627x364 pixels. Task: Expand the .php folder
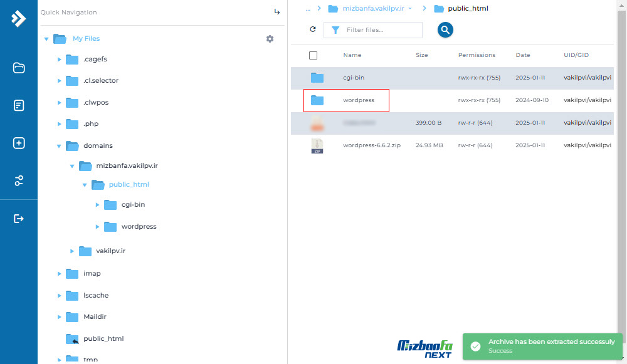pyautogui.click(x=59, y=124)
